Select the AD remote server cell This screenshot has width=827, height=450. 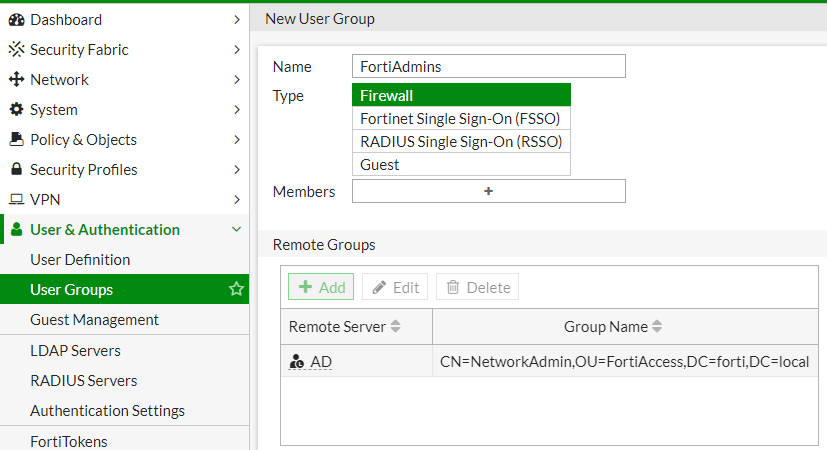point(357,362)
